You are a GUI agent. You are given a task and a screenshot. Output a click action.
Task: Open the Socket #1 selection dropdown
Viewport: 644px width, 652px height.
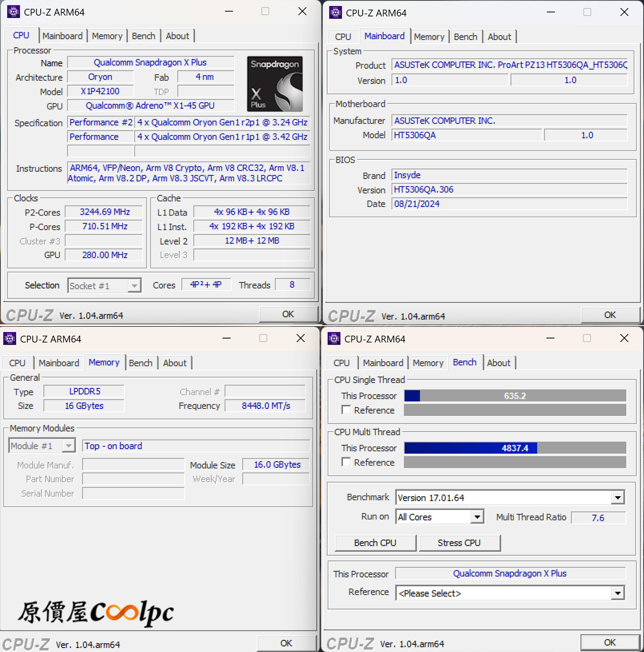pyautogui.click(x=104, y=286)
